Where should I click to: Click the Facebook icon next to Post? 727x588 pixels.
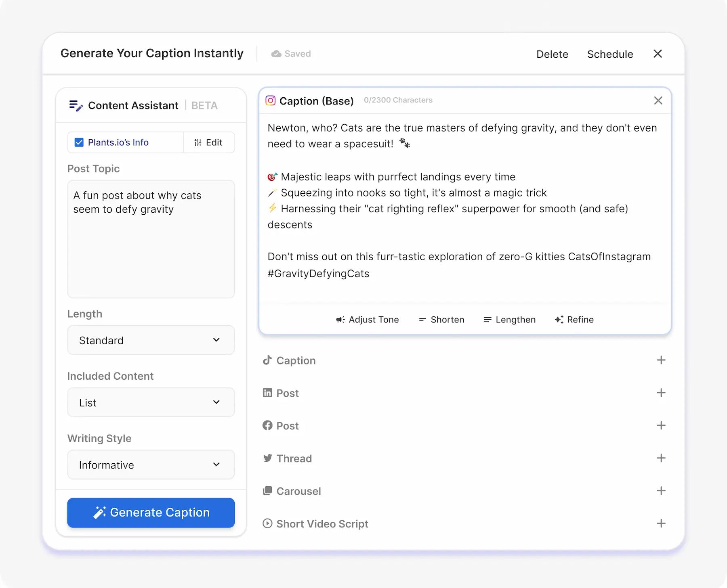pos(267,425)
